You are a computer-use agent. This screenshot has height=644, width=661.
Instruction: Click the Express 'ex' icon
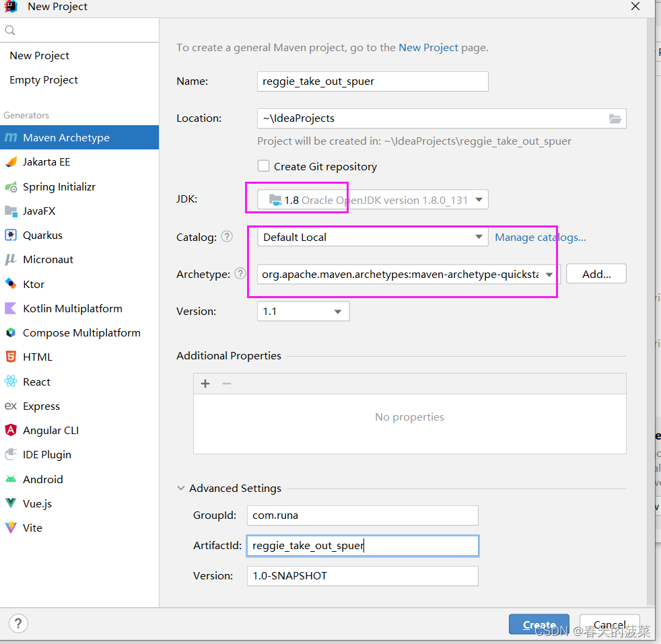pos(11,406)
